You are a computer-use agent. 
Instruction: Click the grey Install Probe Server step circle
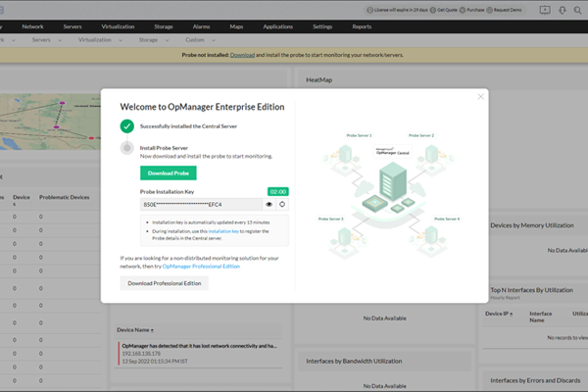(127, 148)
